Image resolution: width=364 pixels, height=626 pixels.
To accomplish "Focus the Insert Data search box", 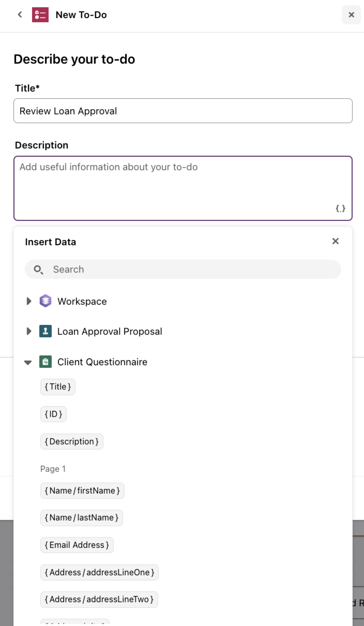I will point(183,269).
